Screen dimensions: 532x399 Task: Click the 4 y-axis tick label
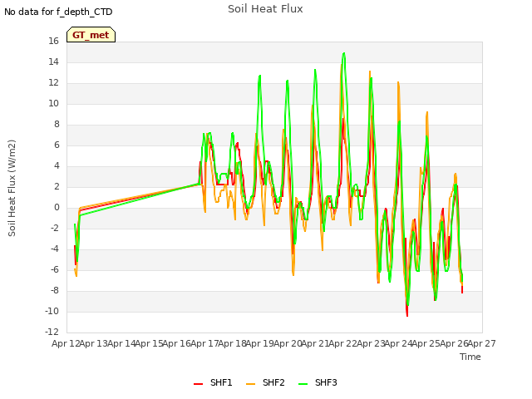tap(57, 166)
